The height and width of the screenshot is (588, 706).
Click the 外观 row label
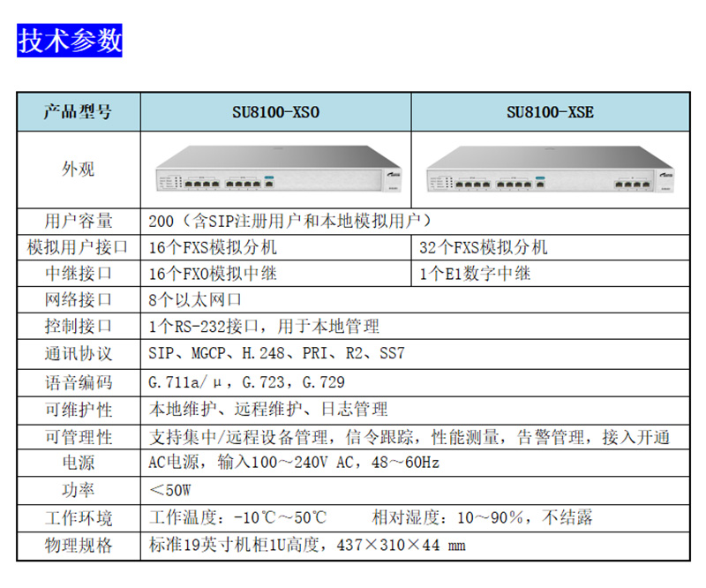pyautogui.click(x=79, y=170)
